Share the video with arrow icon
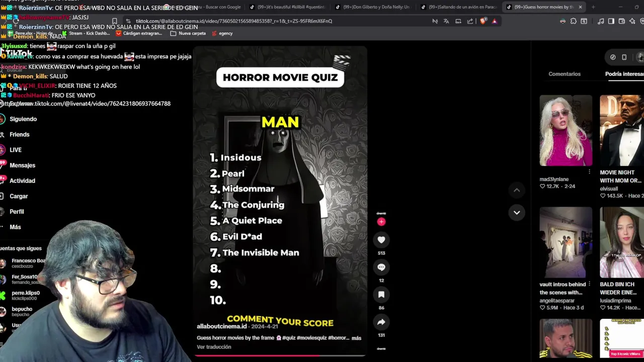644x362 pixels. tap(381, 322)
